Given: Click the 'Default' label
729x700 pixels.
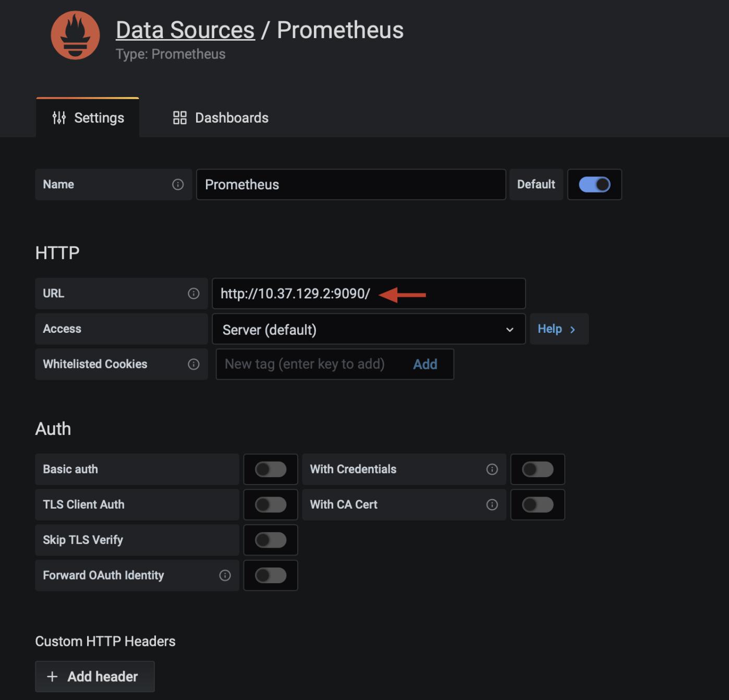Looking at the screenshot, I should click(x=536, y=185).
